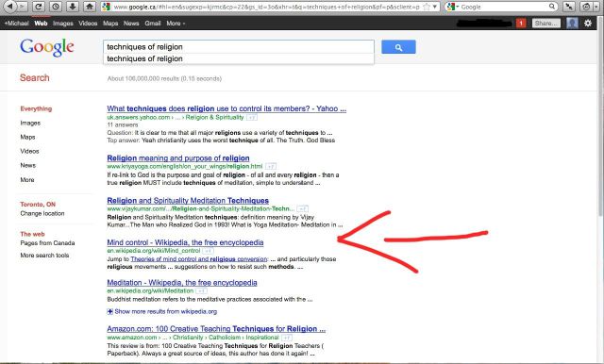Open the red notifications counter
604x364 pixels.
pyautogui.click(x=521, y=23)
